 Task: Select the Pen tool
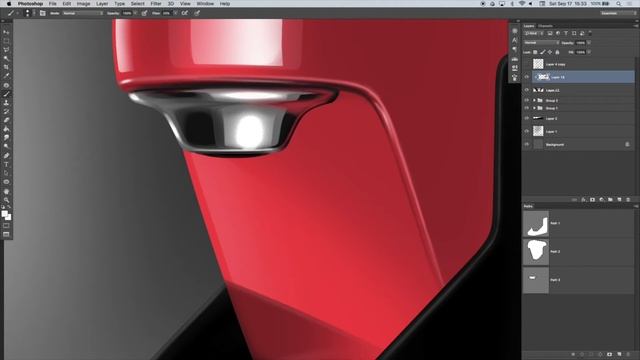(6, 156)
